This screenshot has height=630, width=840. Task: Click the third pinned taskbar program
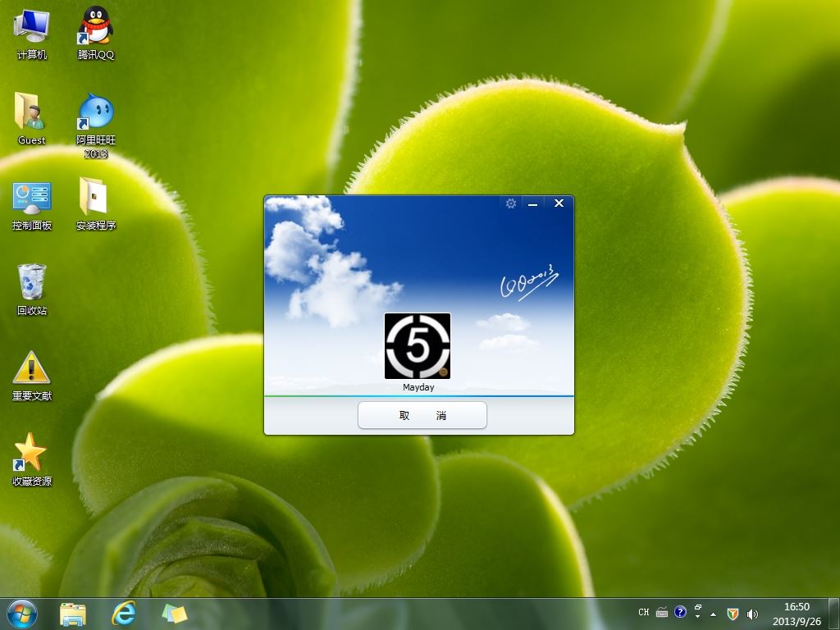175,614
